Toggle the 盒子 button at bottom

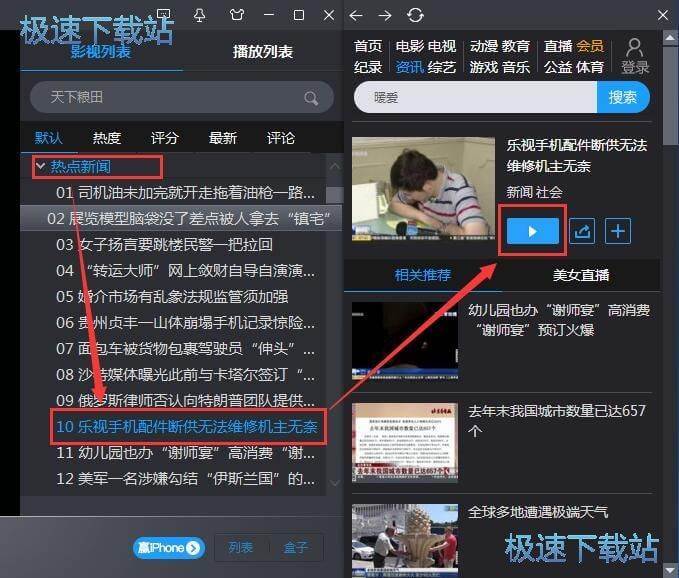point(295,547)
